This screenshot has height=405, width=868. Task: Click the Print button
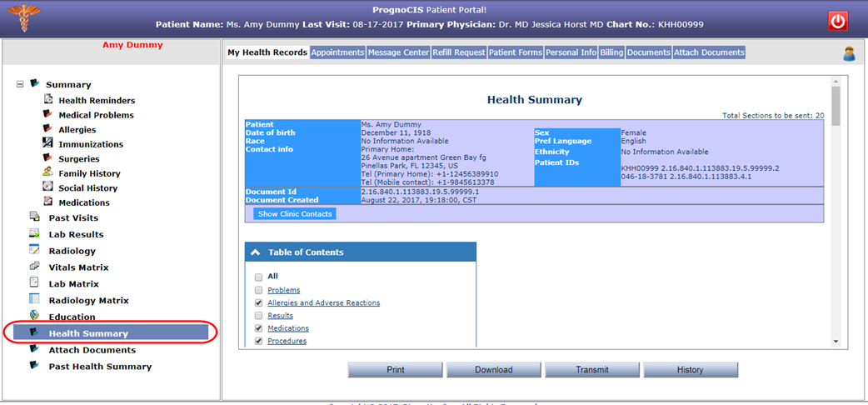395,369
